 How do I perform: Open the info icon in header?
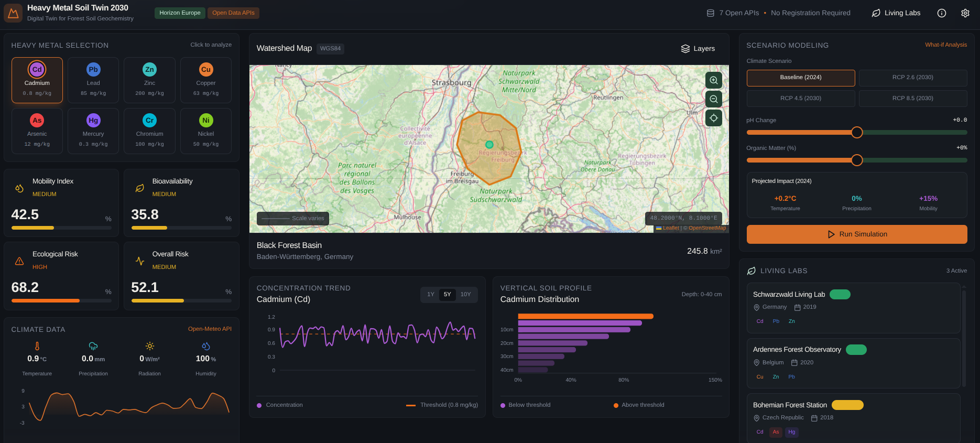942,13
